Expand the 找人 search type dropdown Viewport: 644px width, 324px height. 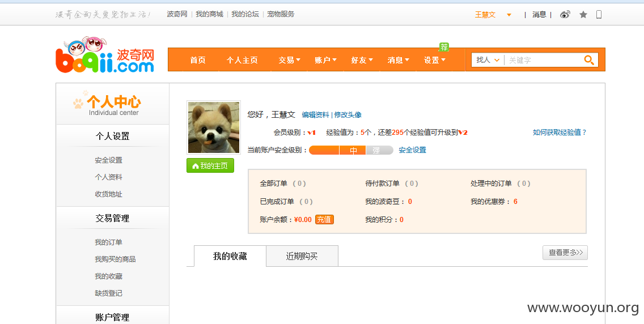pos(488,60)
